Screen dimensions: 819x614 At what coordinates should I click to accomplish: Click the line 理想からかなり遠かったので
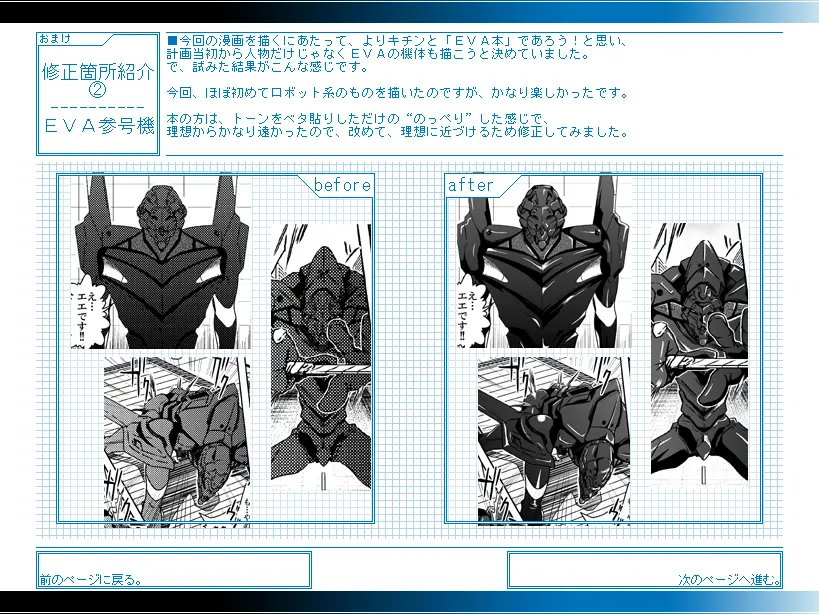tap(397, 132)
